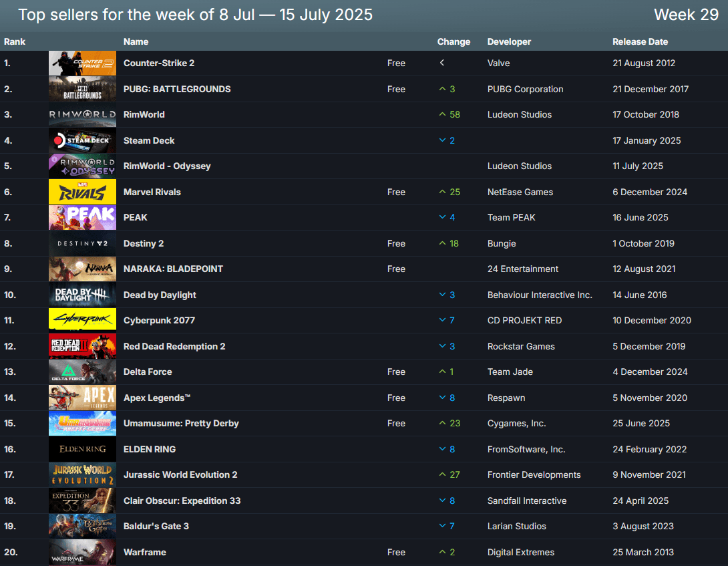Select the Larian Studios developer text

(x=516, y=527)
